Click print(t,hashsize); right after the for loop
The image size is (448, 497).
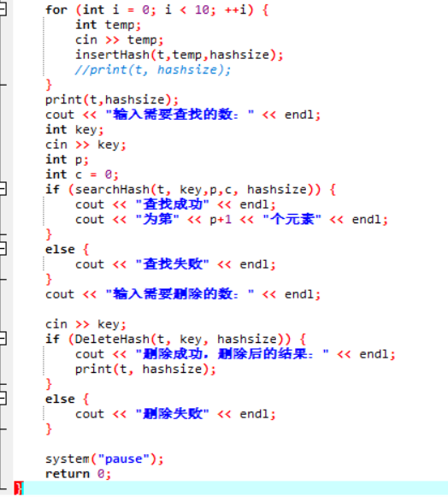point(112,100)
